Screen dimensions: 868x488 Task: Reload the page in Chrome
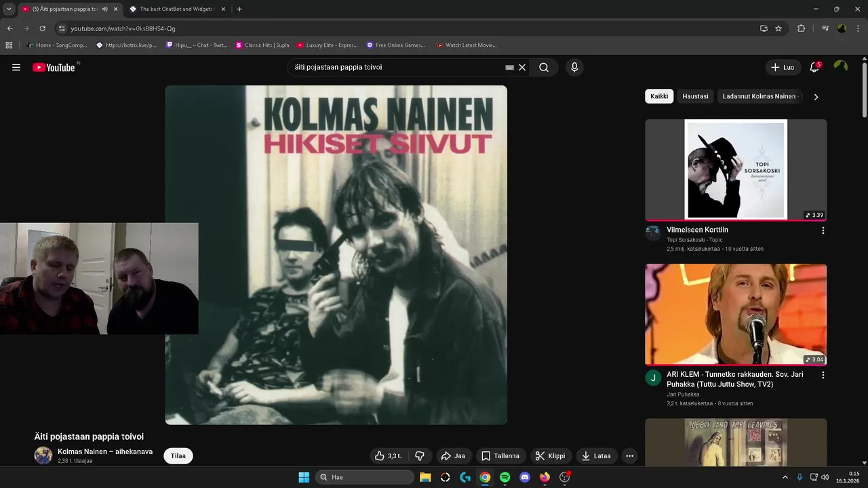click(x=42, y=28)
